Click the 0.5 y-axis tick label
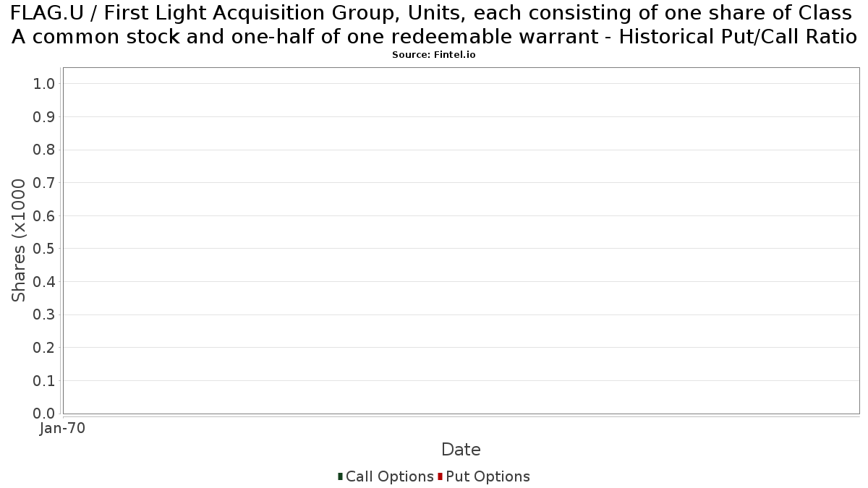The width and height of the screenshot is (868, 488). 44,249
